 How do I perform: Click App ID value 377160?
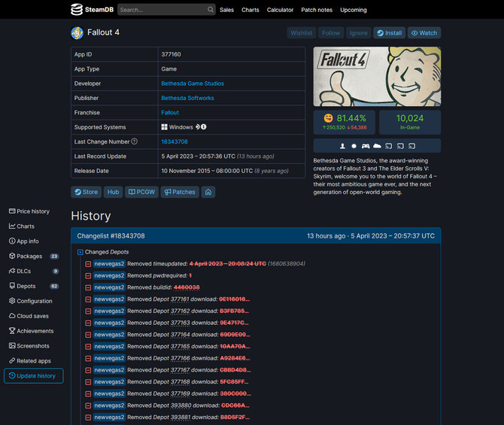pyautogui.click(x=171, y=54)
